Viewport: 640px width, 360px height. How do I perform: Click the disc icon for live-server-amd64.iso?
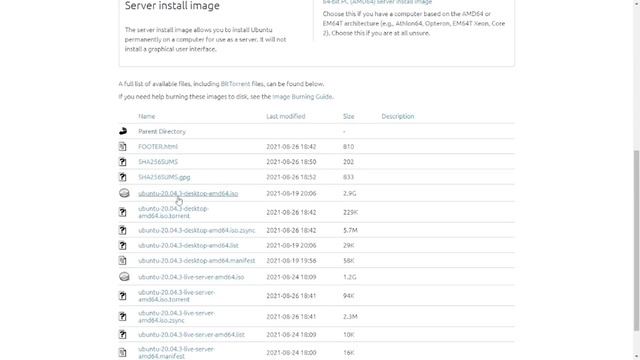[124, 277]
